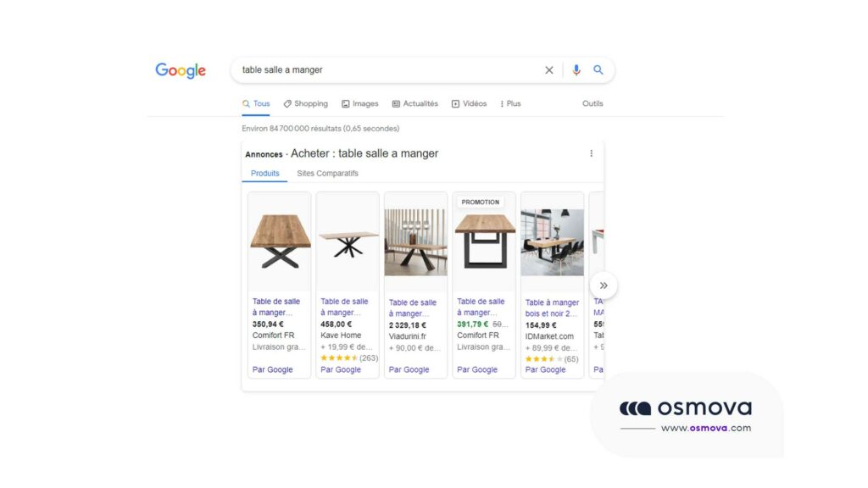Image resolution: width=868 pixels, height=488 pixels.
Task: Open the three-dot menu on the Annonces block
Action: 591,153
